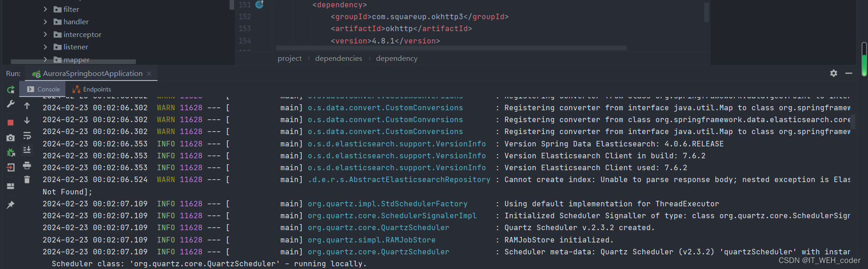Click the okhttp artifactId line in editor
Image resolution: width=868 pixels, height=269 pixels.
[401, 28]
